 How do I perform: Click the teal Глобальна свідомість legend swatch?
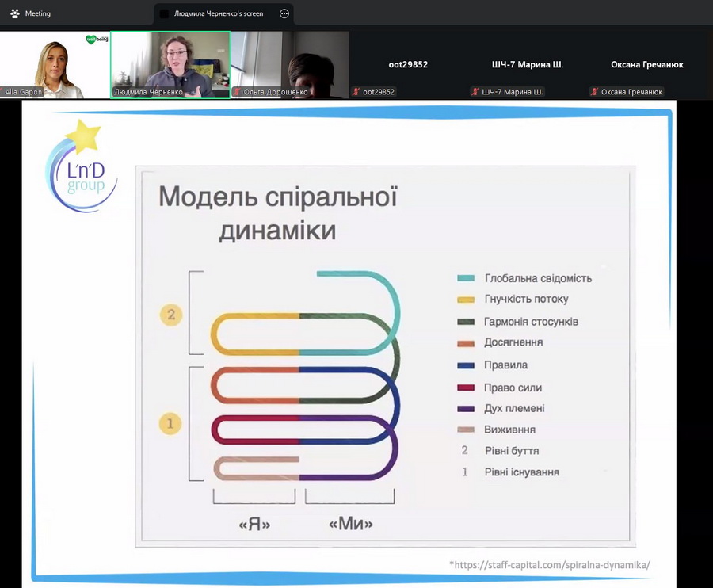(466, 278)
